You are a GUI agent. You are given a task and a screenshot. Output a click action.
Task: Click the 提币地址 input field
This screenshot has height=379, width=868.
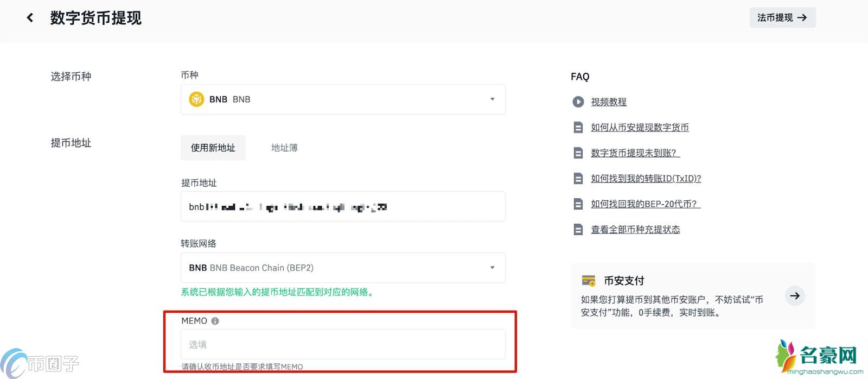pos(343,206)
